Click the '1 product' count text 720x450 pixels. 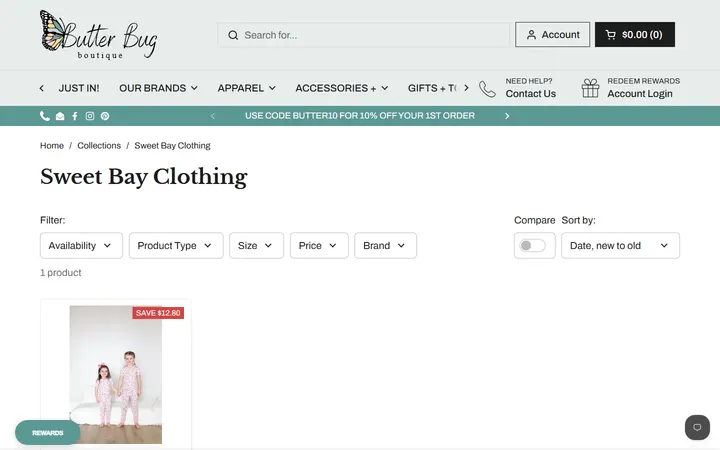coord(61,273)
